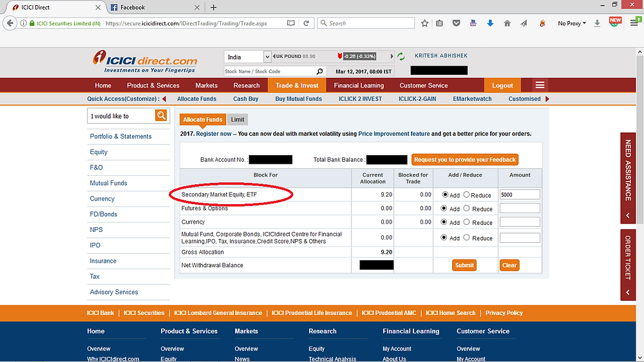The image size is (644, 362).
Task: Open bookmarks list icon in toolbar
Action: (x=439, y=23)
